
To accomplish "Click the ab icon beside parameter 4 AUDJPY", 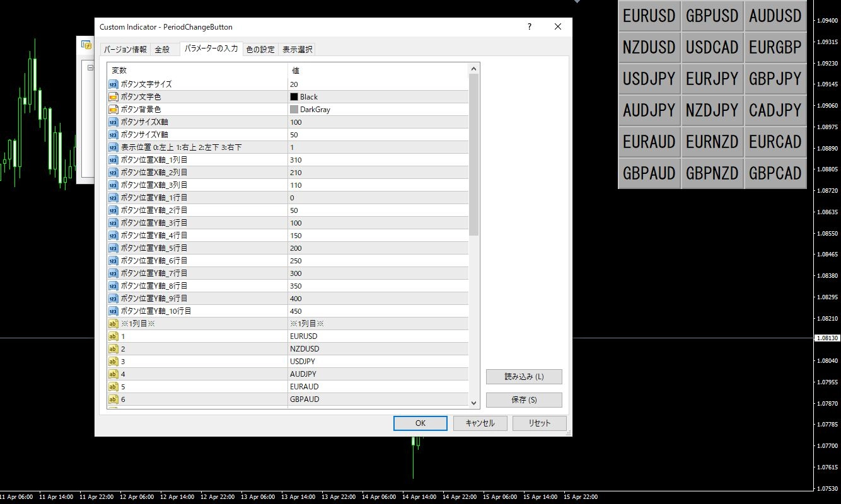I will 113,374.
